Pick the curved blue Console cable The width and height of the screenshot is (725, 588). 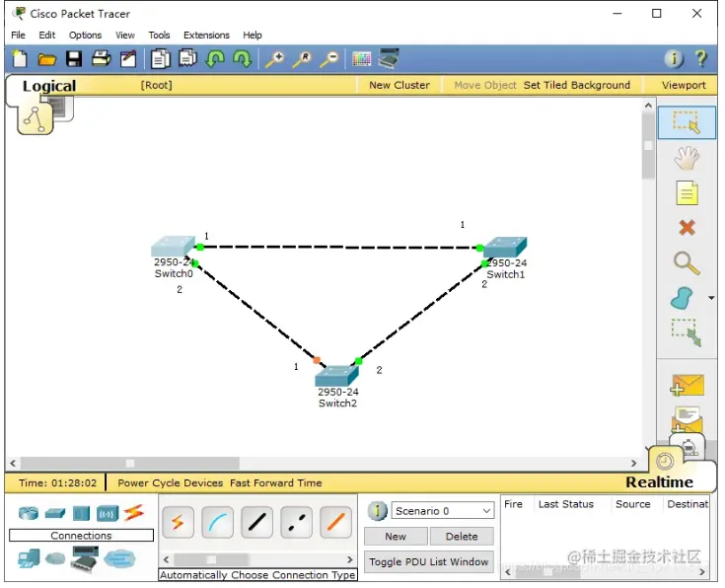[x=217, y=522]
